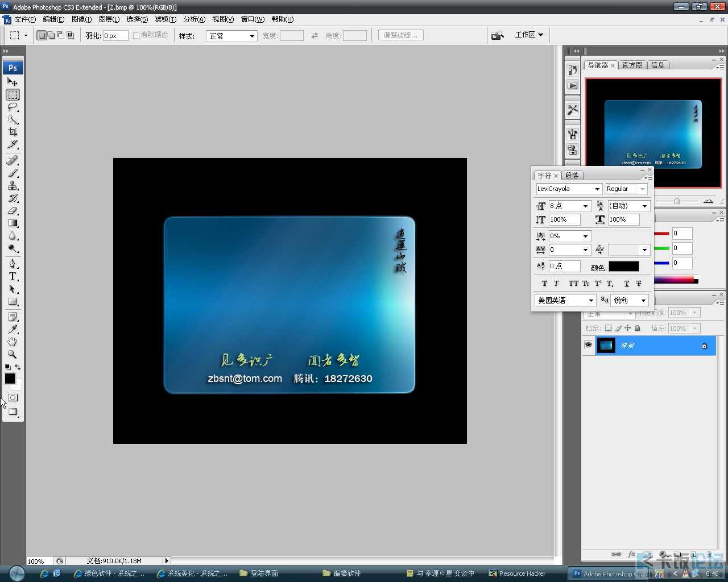Select the Gradient tool
This screenshot has height=582, width=728.
[x=13, y=223]
